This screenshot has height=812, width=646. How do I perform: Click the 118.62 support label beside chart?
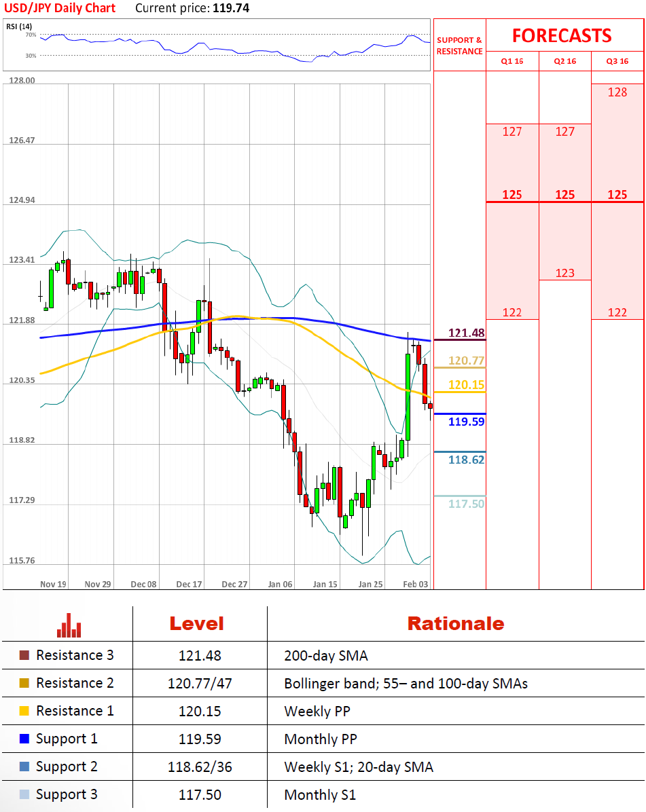click(x=466, y=460)
